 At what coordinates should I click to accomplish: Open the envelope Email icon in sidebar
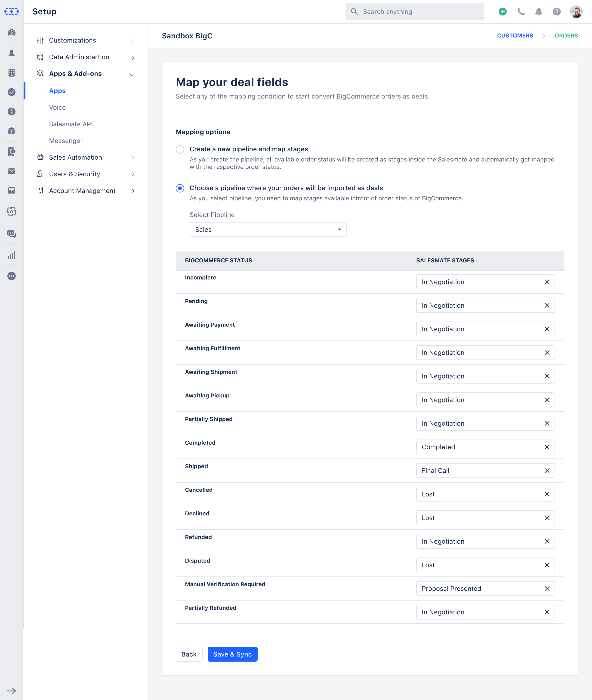[11, 171]
